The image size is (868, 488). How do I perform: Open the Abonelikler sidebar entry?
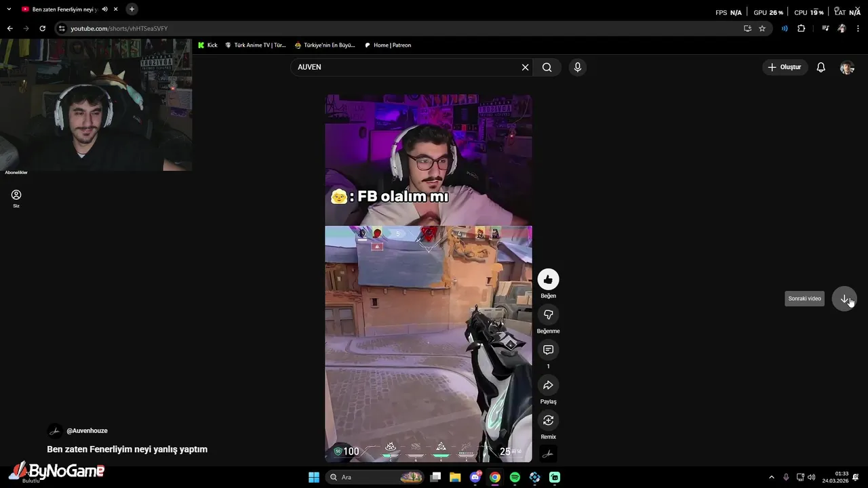coord(16,172)
